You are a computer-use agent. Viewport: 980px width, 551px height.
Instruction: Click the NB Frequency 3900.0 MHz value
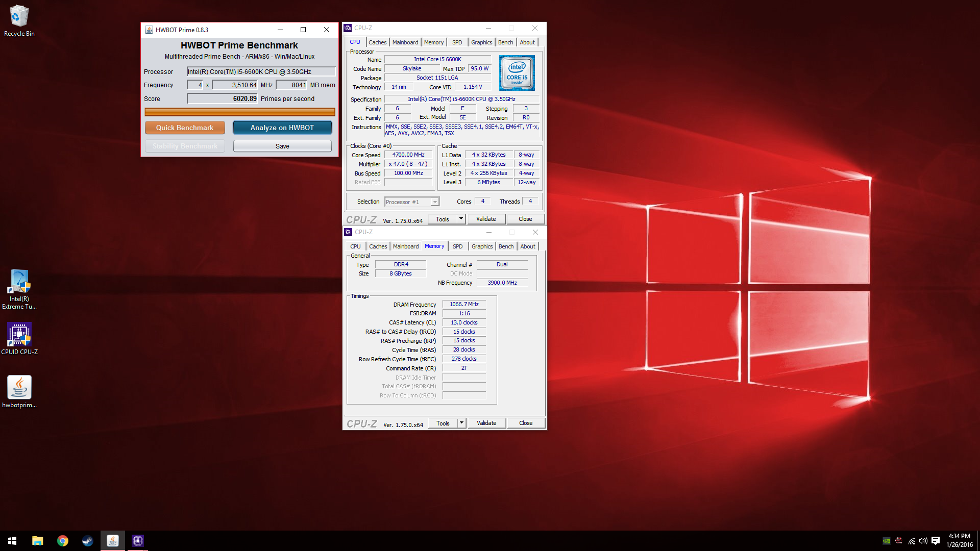pos(502,283)
